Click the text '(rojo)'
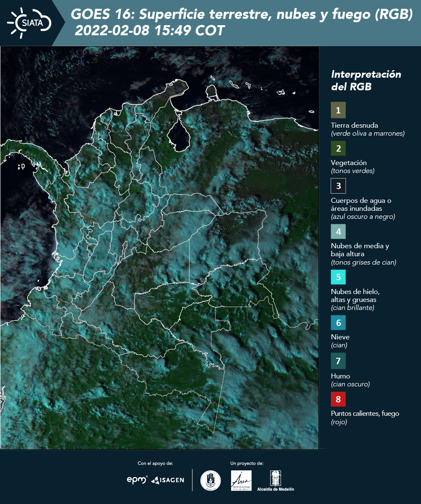 [x=339, y=422]
